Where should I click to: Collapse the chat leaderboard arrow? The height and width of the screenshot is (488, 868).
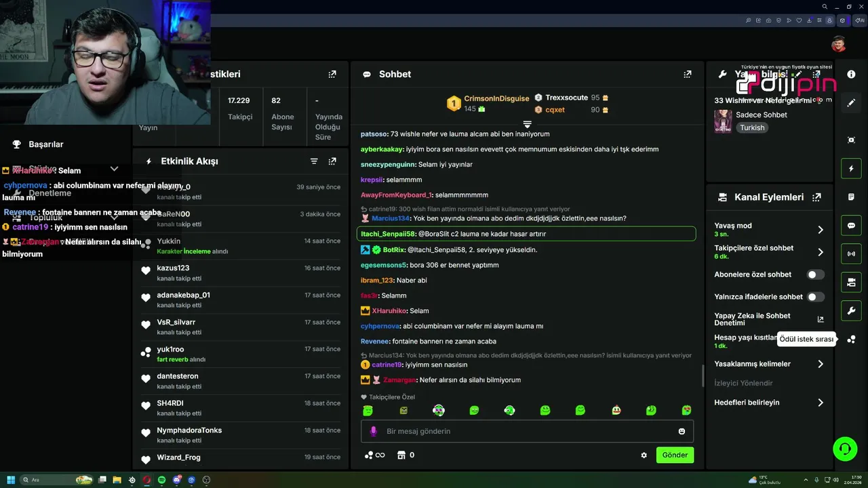(527, 124)
